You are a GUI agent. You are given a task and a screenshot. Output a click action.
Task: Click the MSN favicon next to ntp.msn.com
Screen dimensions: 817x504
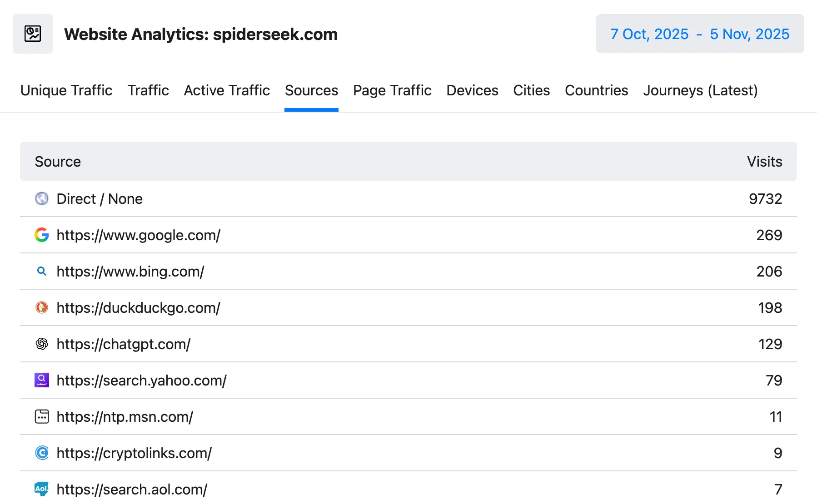42,416
